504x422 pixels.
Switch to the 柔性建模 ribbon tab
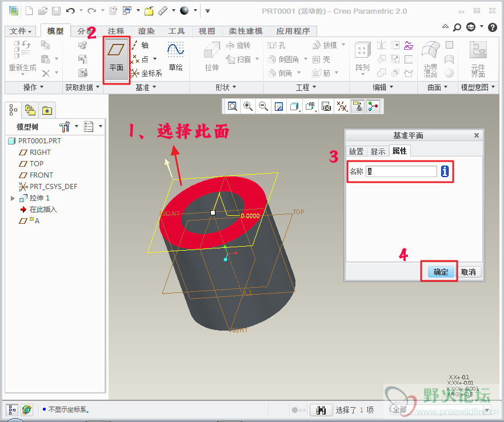246,31
